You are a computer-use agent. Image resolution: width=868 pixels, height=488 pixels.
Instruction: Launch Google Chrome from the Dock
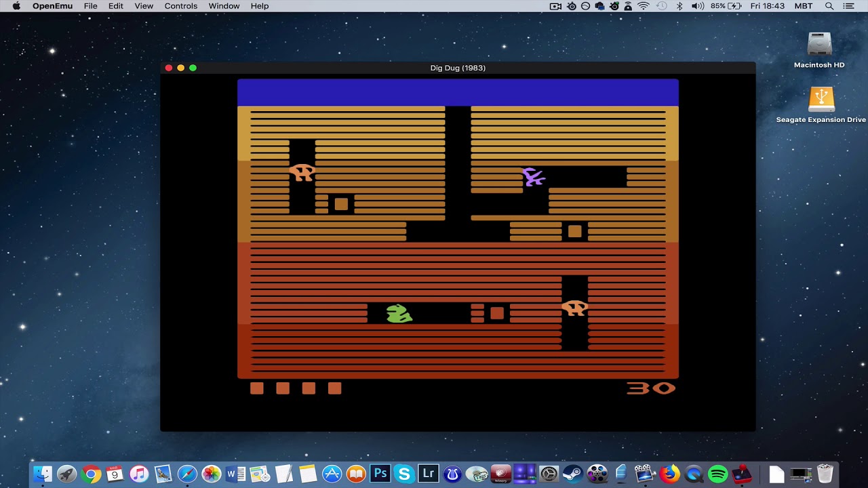[x=91, y=474]
